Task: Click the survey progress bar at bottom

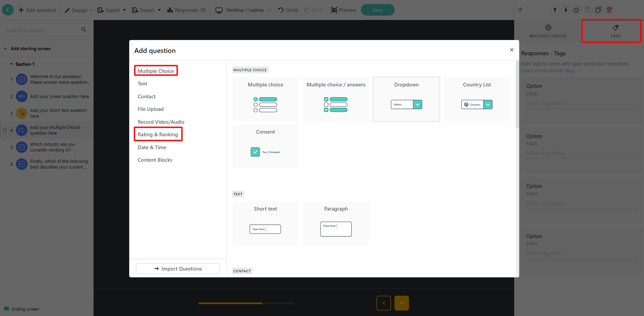Action: click(246, 303)
